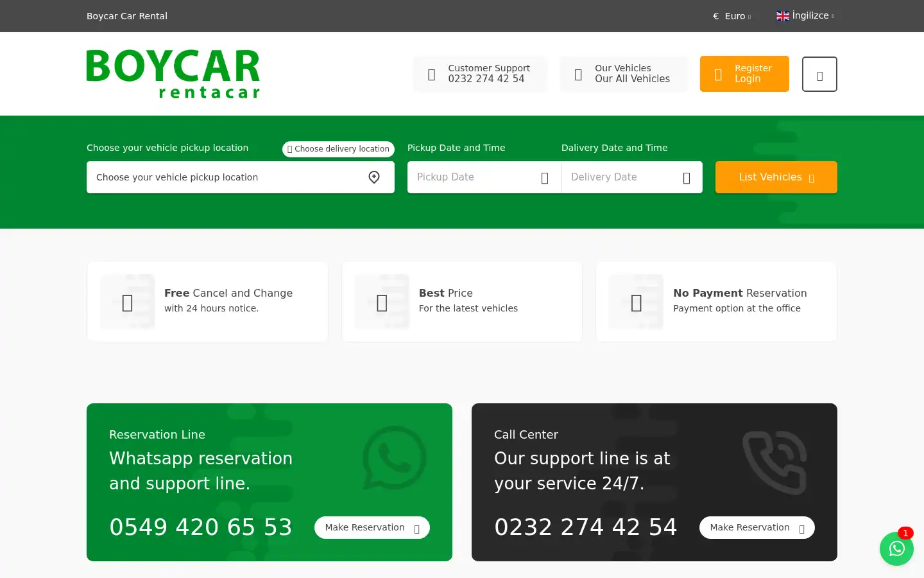Click the vehicle pickup location field
The width and height of the screenshot is (924, 578).
[x=241, y=177]
